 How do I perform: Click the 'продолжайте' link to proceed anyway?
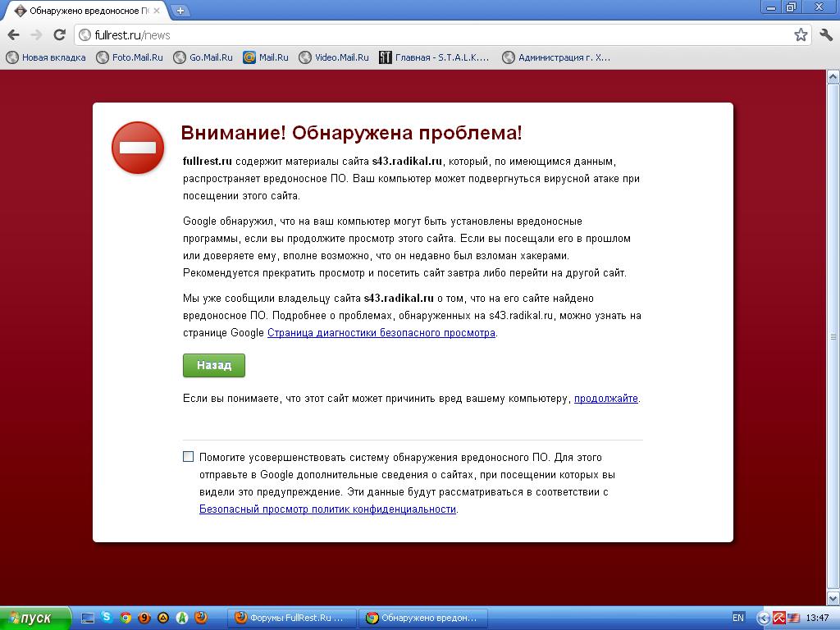tap(606, 399)
